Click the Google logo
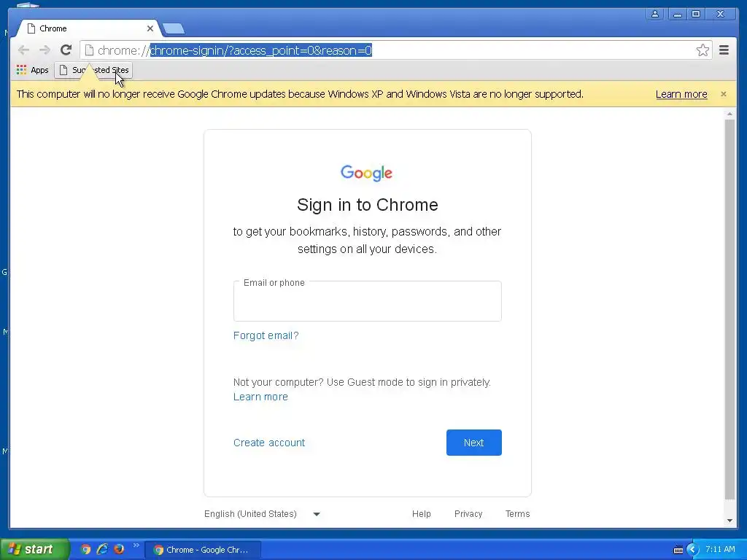Image resolution: width=747 pixels, height=560 pixels. click(366, 173)
